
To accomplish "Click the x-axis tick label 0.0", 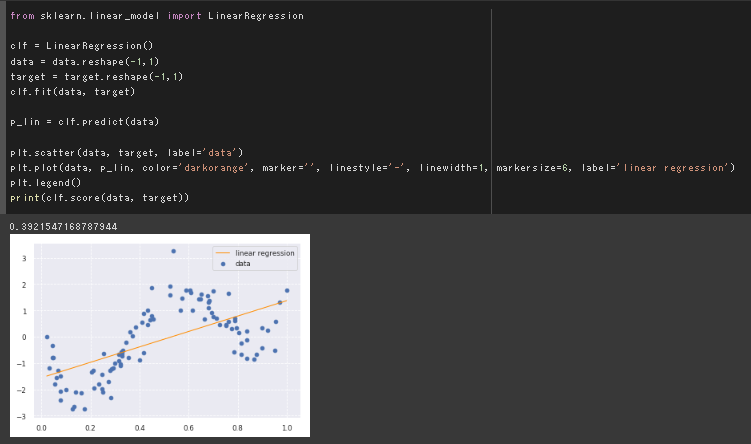I will [41, 428].
